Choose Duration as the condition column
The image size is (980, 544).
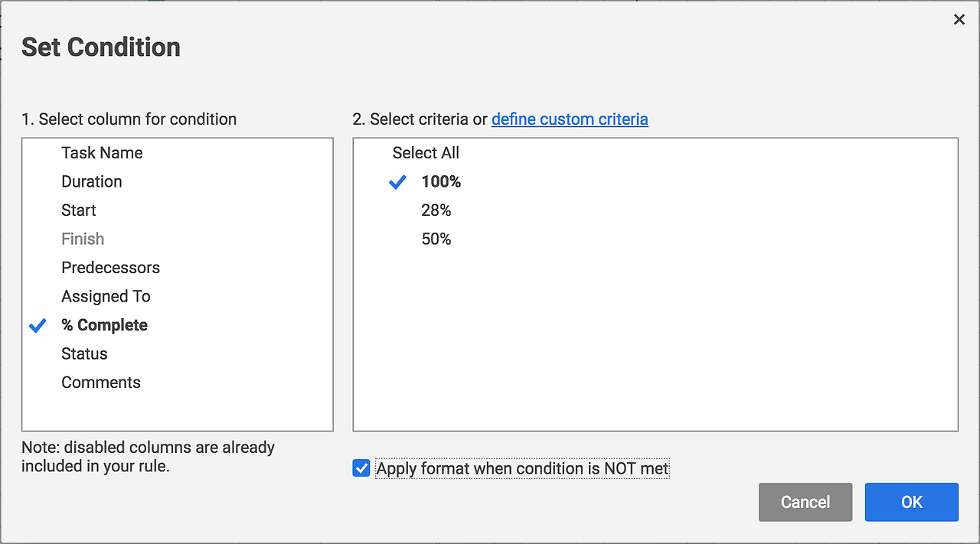click(92, 182)
